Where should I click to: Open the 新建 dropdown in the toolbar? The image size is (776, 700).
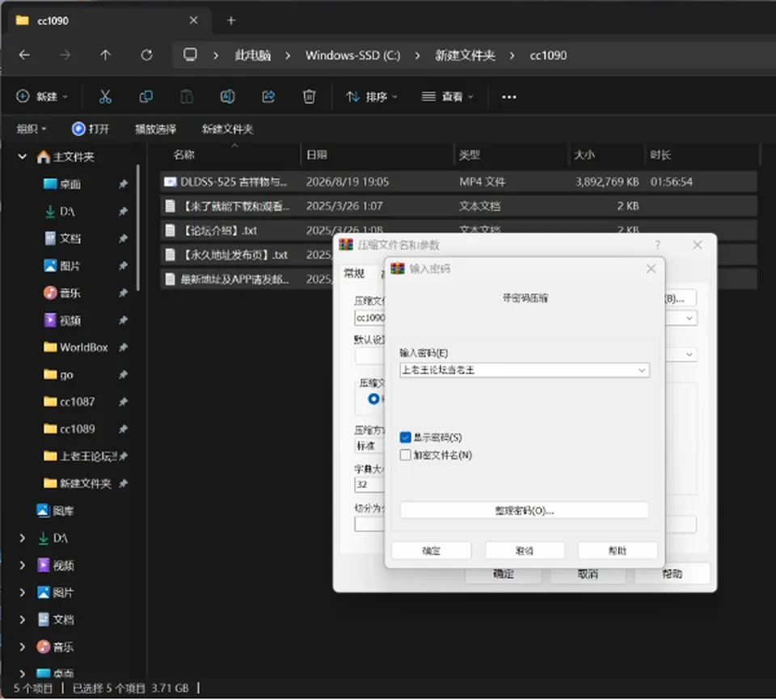pyautogui.click(x=42, y=96)
